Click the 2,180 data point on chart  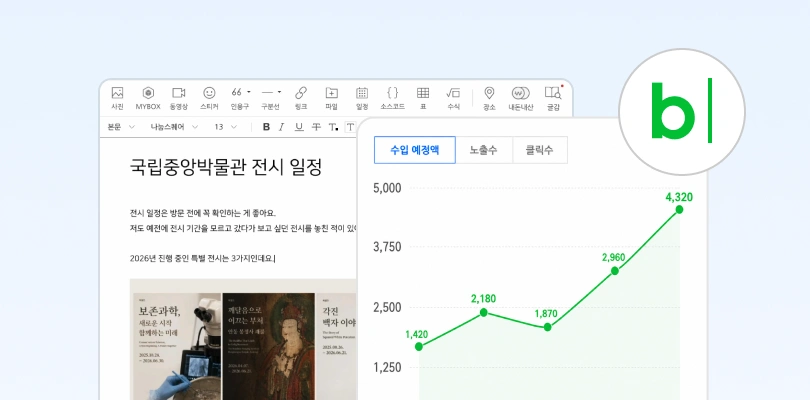484,312
